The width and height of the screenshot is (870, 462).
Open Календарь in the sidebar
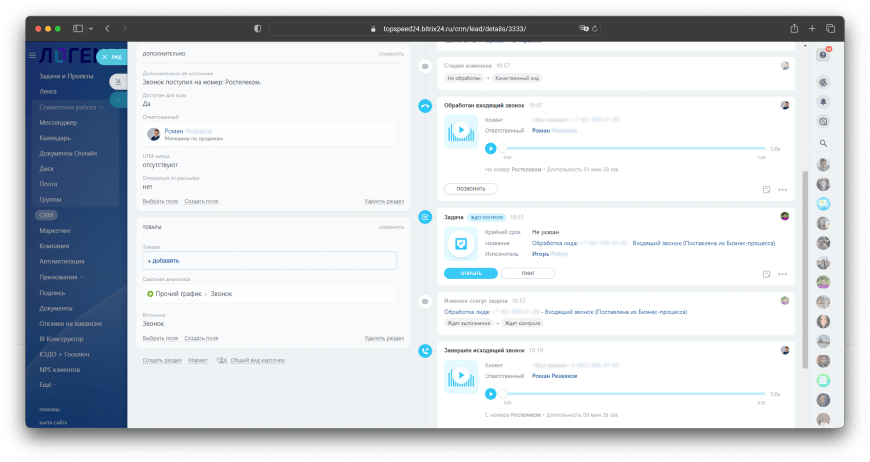pyautogui.click(x=55, y=138)
